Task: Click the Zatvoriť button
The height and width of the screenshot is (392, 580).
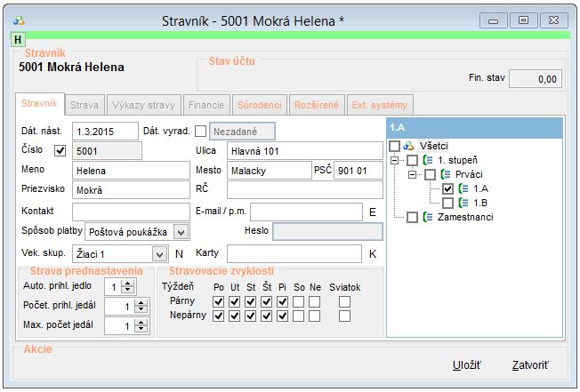Action: tap(530, 365)
